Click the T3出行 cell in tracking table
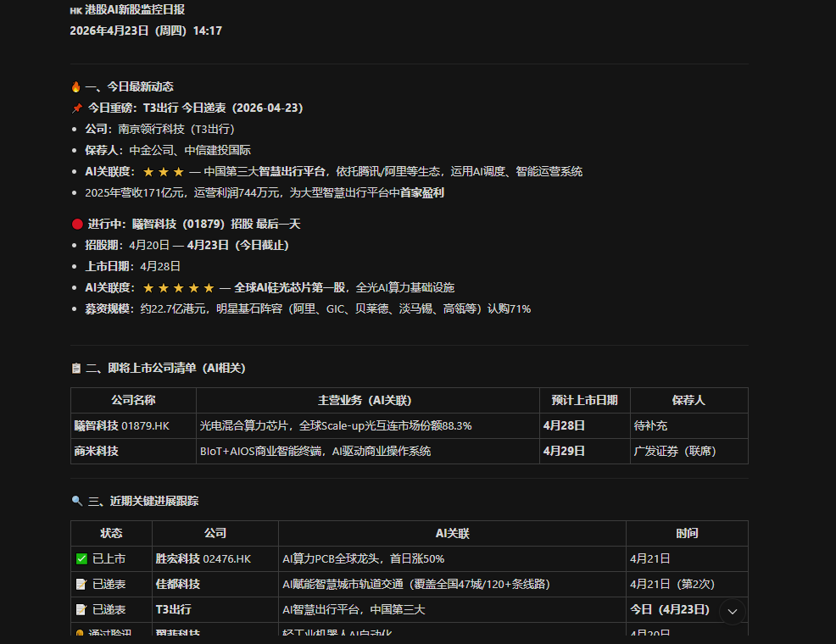836x644 pixels. 215,610
